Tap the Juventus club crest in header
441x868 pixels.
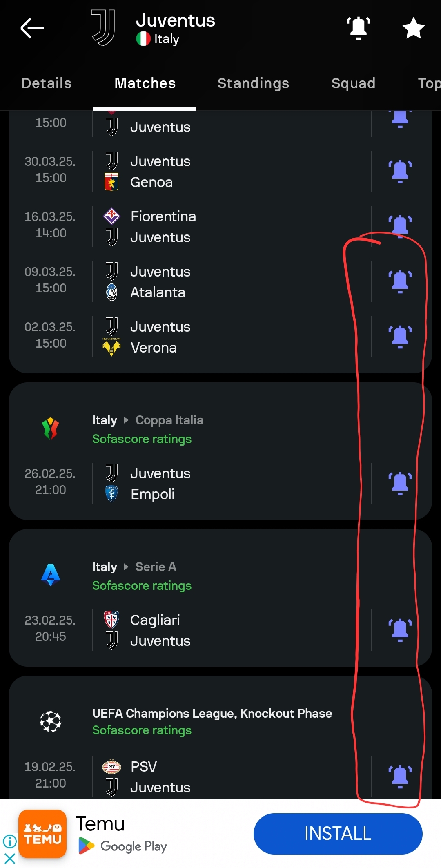tap(103, 28)
